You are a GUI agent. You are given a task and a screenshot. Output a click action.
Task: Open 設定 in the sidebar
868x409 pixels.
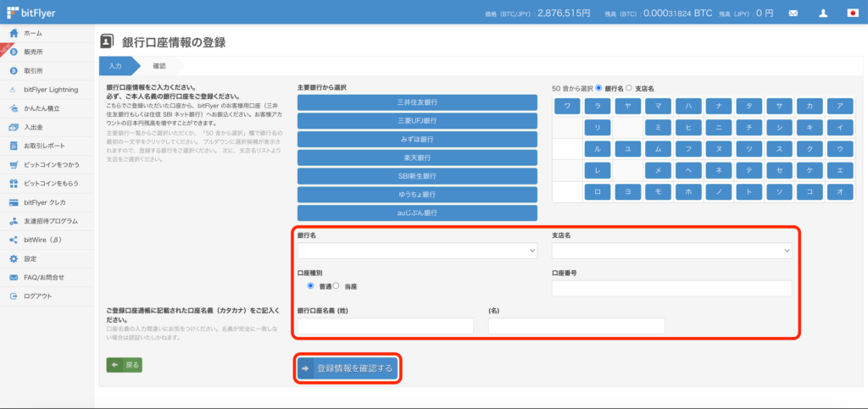[47, 258]
